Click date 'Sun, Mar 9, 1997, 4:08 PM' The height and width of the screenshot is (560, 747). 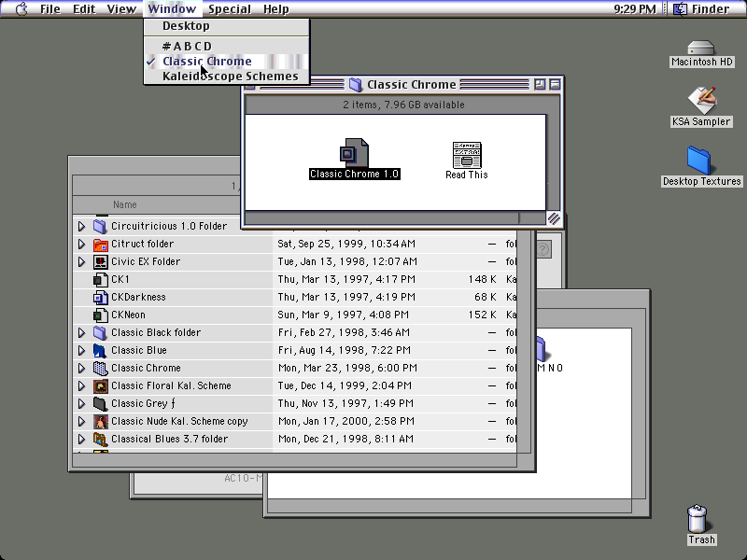point(343,315)
